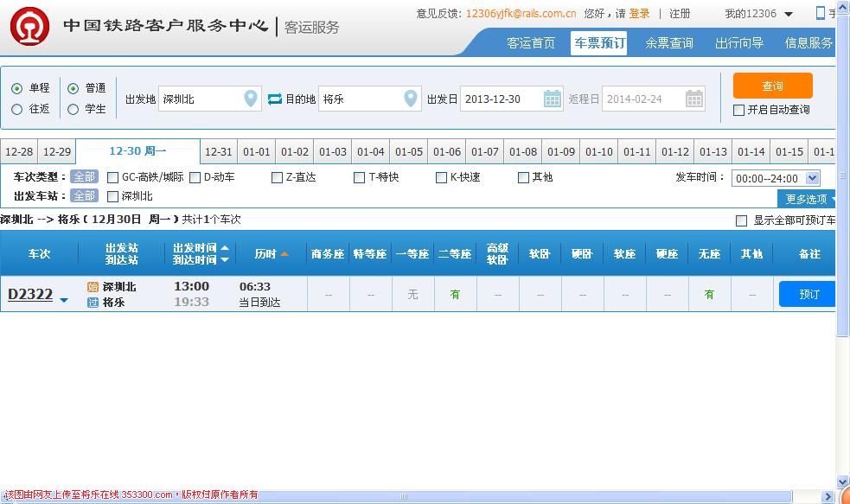Select 全部 for 出发车站 filter

84,196
